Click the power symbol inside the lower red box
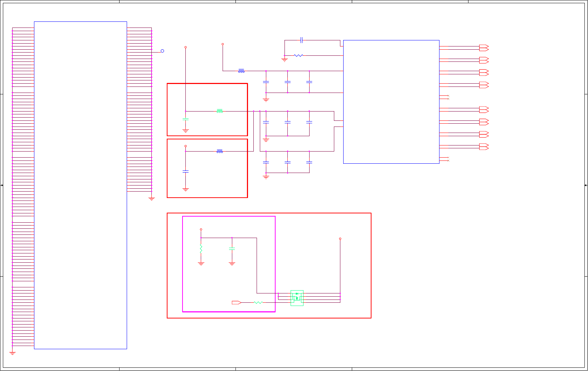The height and width of the screenshot is (371, 588). coord(185,146)
